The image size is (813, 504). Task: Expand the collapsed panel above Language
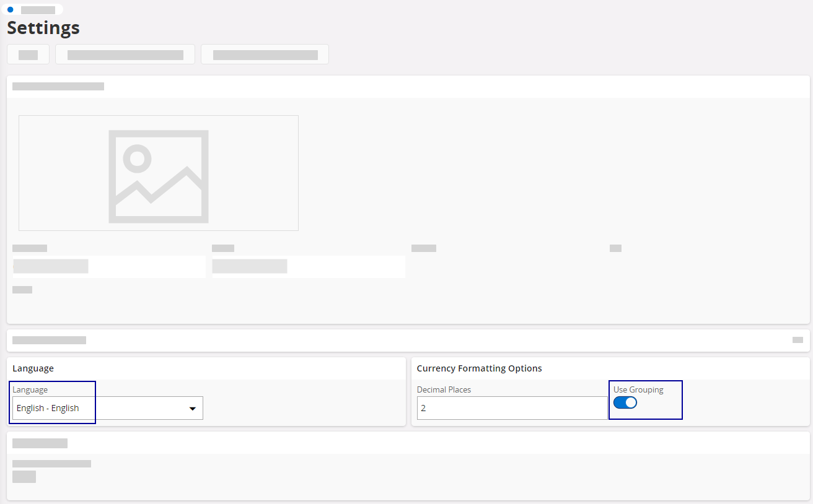[798, 340]
